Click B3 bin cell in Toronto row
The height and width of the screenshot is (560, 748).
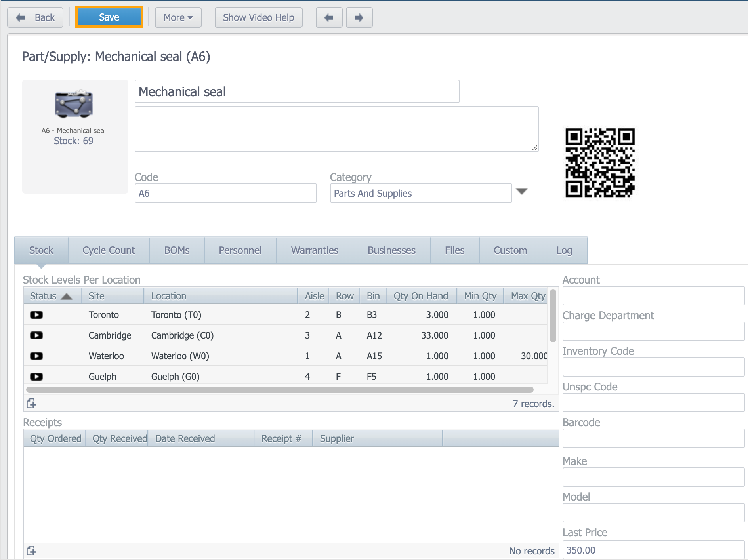point(372,315)
